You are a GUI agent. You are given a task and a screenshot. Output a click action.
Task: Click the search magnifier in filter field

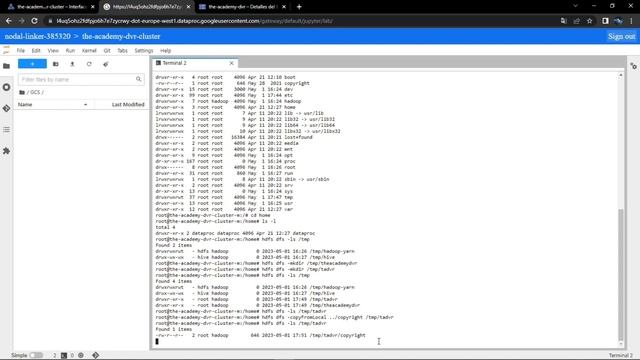click(139, 79)
